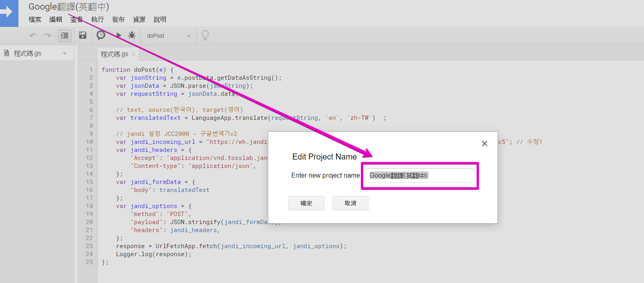Viewport: 644px width, 283px height.
Task: Click the Google翻譯(英翻中) project title
Action: point(69,7)
